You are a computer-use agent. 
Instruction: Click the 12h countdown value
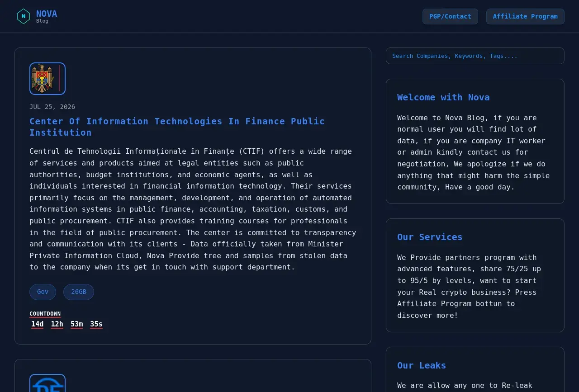(x=57, y=324)
